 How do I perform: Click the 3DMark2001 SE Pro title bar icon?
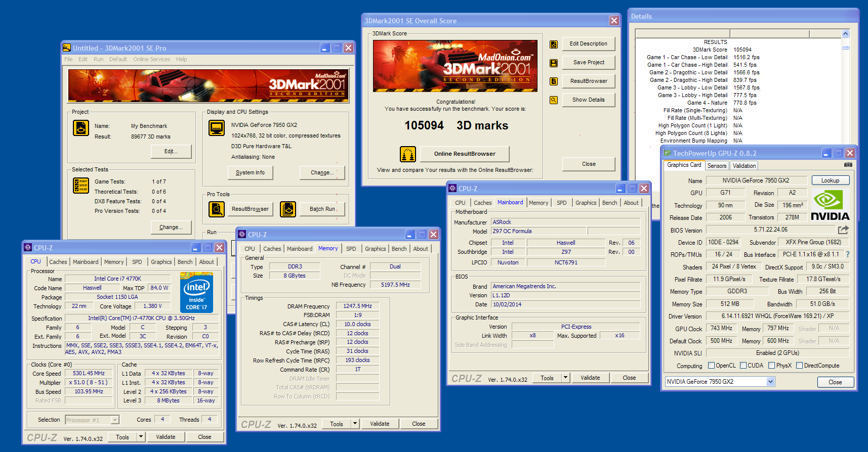pos(67,48)
